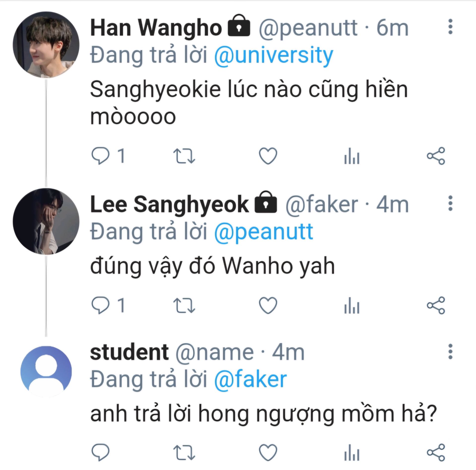Open Han Wangho's profile picture
This screenshot has height=470, width=476.
pyautogui.click(x=46, y=45)
